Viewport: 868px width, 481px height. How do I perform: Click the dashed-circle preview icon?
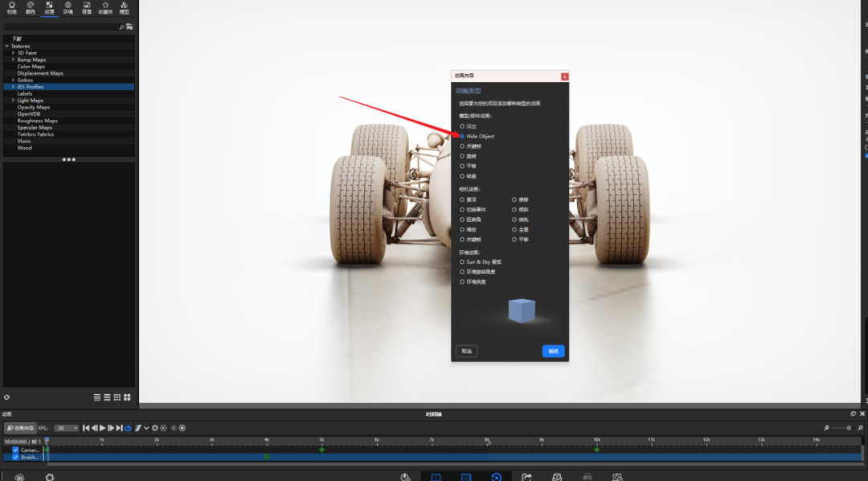(x=163, y=428)
